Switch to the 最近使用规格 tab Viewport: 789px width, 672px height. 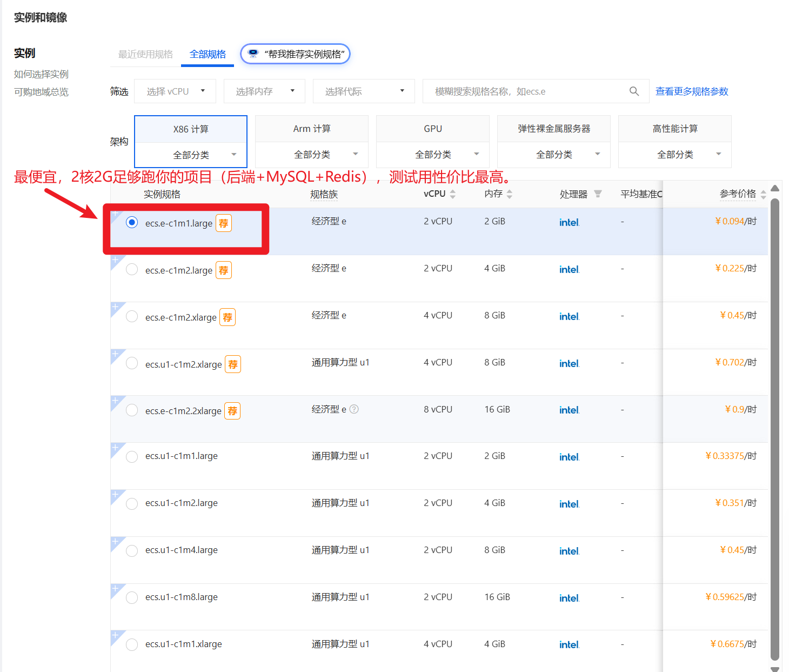click(144, 54)
